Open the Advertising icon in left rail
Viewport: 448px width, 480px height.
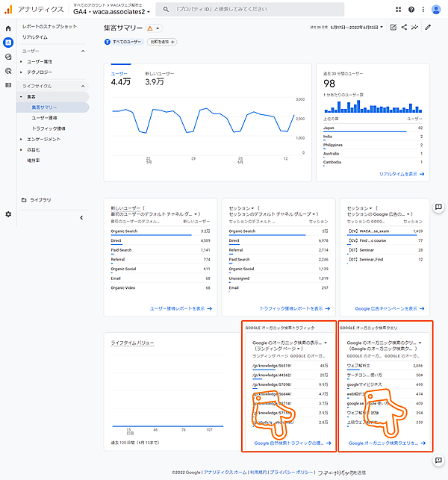(8, 71)
